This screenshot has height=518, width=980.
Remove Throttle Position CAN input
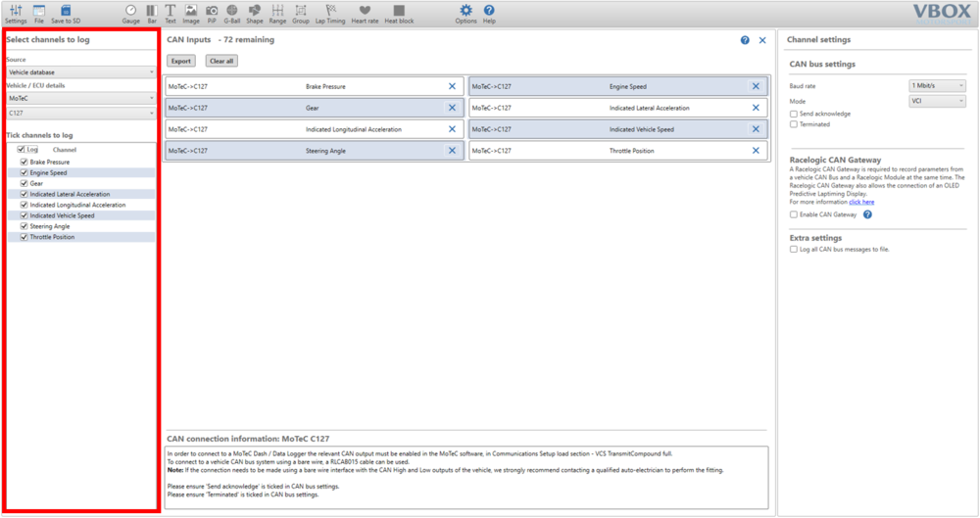coord(756,150)
